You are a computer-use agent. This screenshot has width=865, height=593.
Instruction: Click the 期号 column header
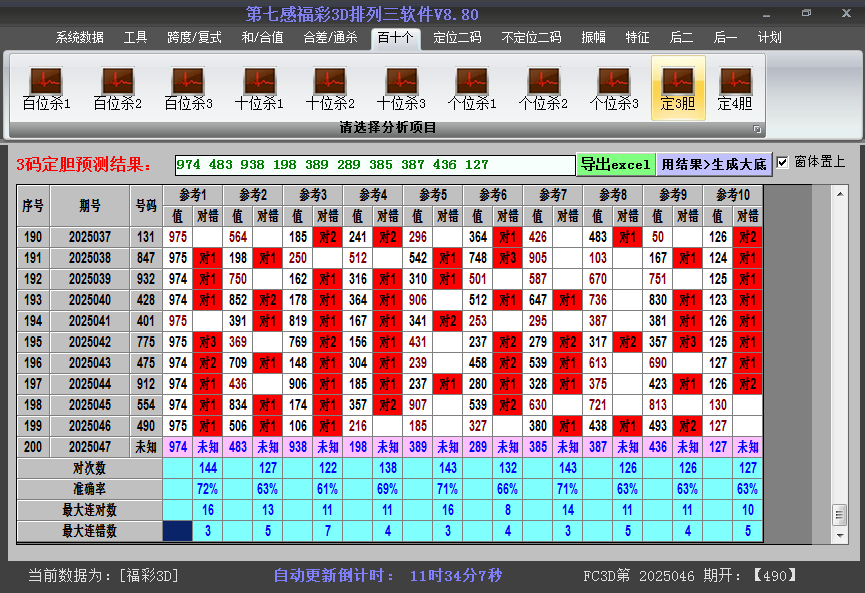tap(90, 206)
